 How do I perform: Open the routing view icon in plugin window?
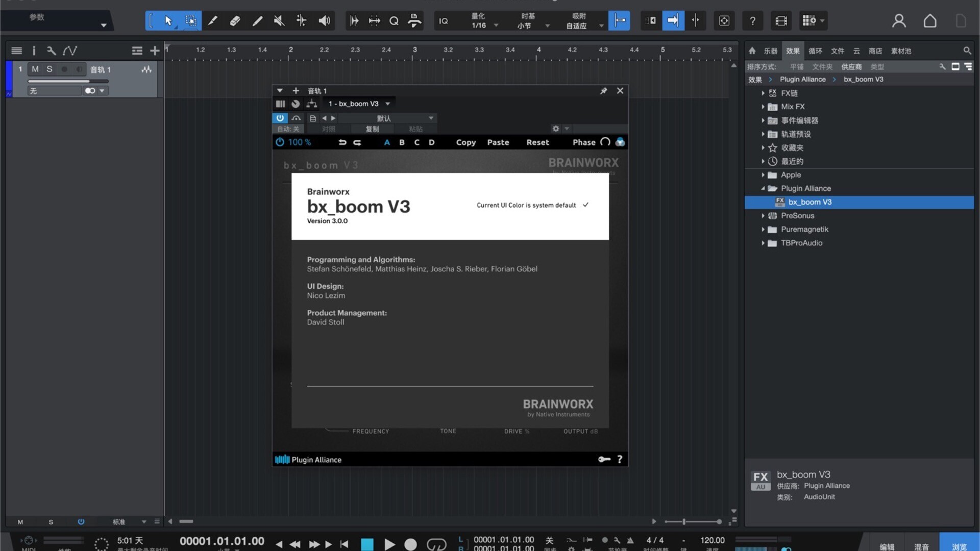[x=312, y=104]
